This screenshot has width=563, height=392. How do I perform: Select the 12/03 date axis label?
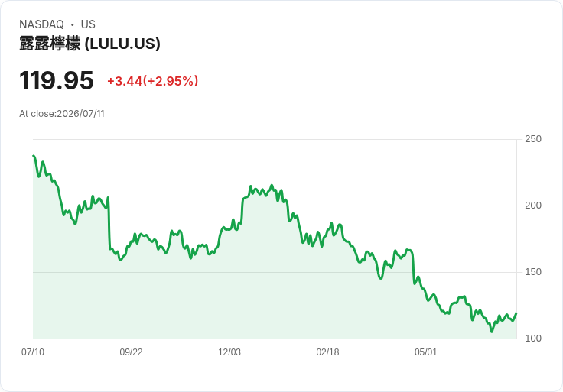[229, 352]
